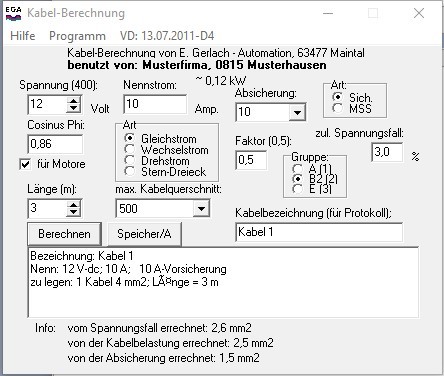Toggle the 'für Motore' checkbox
The width and height of the screenshot is (444, 376).
pos(25,164)
